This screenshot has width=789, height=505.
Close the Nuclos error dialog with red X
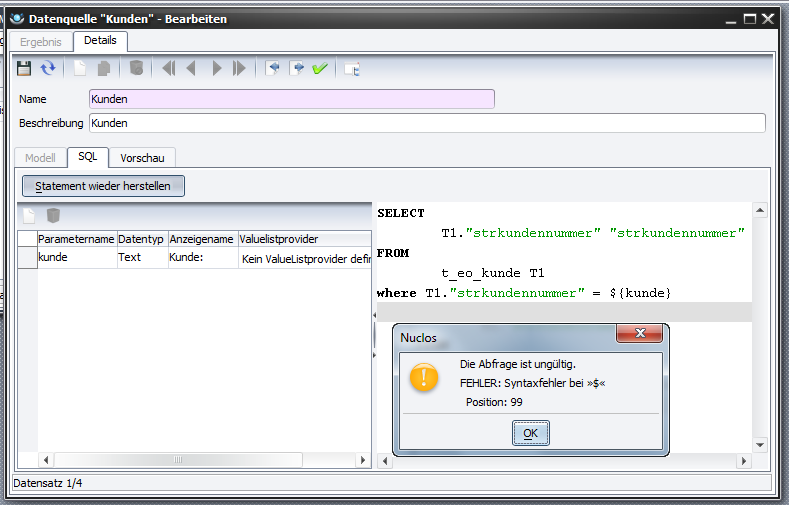(640, 333)
